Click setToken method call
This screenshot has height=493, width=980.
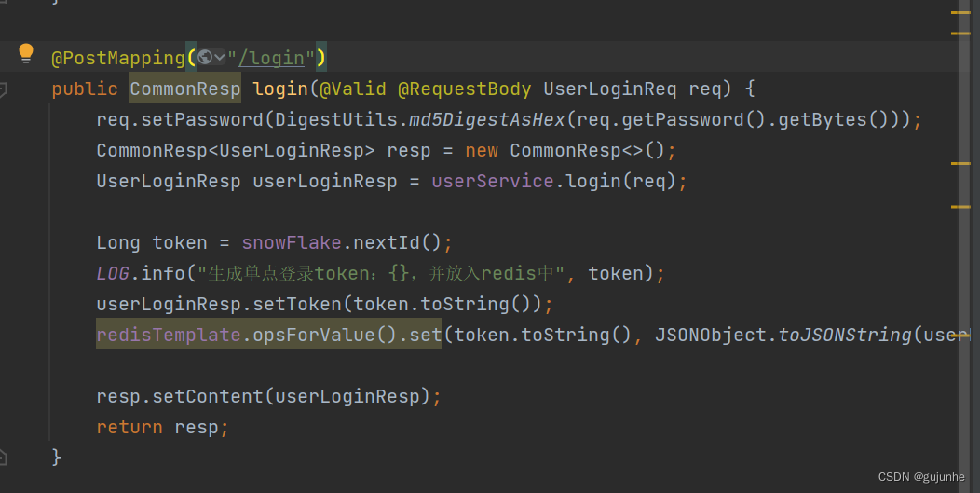(x=297, y=304)
